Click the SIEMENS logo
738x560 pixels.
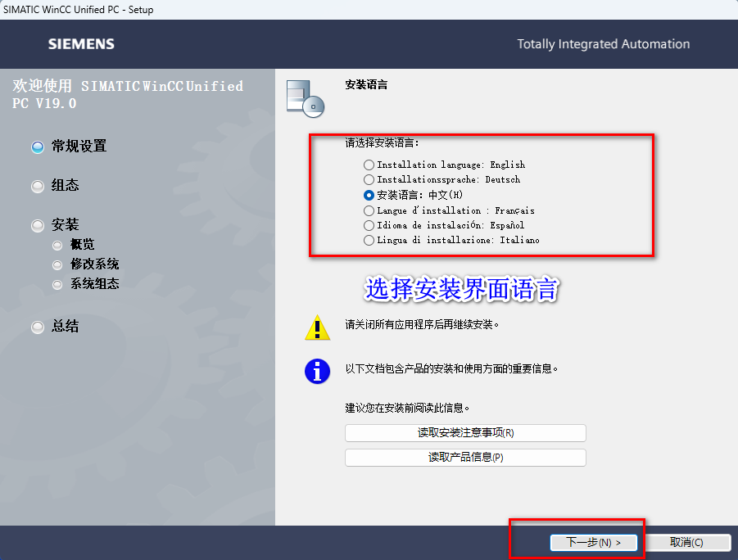click(81, 44)
